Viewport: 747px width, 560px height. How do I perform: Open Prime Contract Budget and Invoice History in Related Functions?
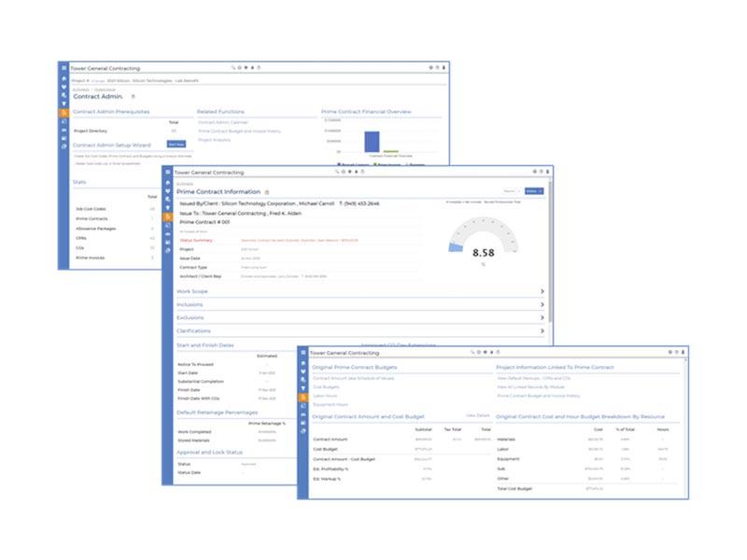(240, 131)
